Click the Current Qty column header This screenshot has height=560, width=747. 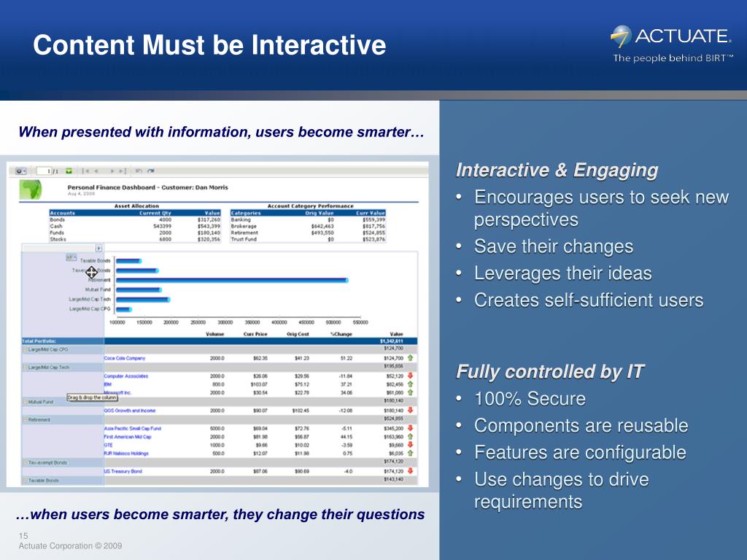155,213
